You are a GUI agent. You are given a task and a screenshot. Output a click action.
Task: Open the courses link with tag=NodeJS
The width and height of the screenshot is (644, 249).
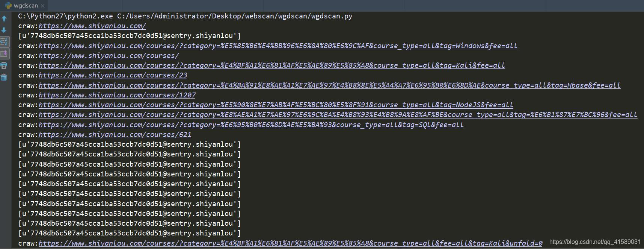tap(276, 105)
